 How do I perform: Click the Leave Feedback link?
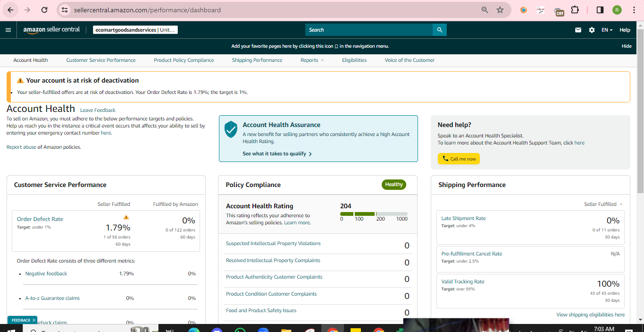(98, 110)
